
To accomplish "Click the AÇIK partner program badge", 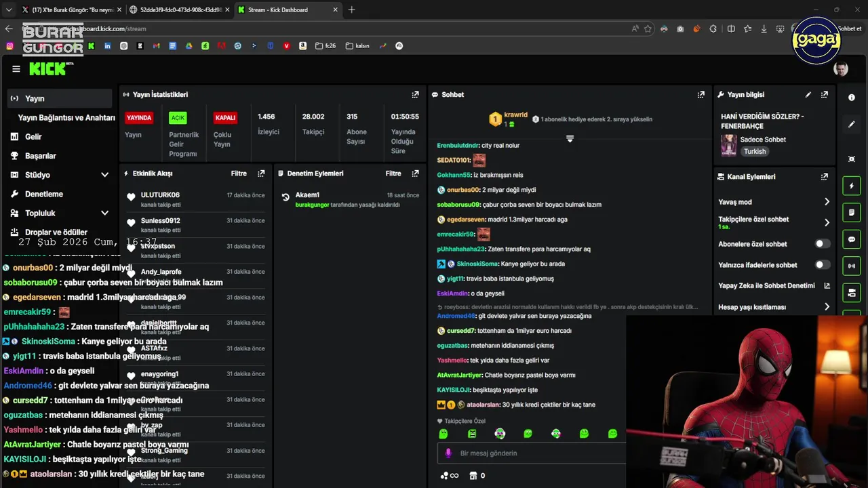I will [x=178, y=117].
